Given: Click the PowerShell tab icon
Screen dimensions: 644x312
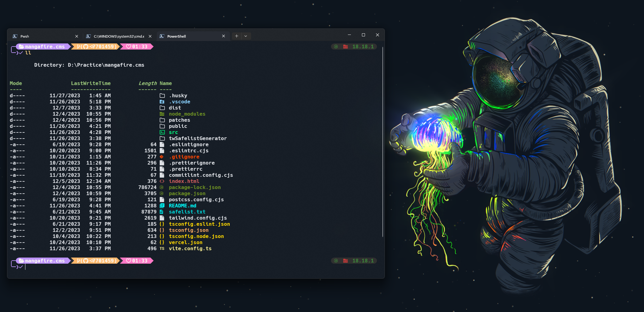Looking at the screenshot, I should [162, 36].
